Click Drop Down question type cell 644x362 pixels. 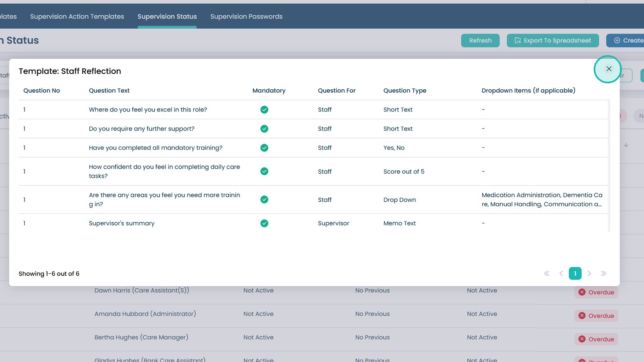click(x=399, y=200)
